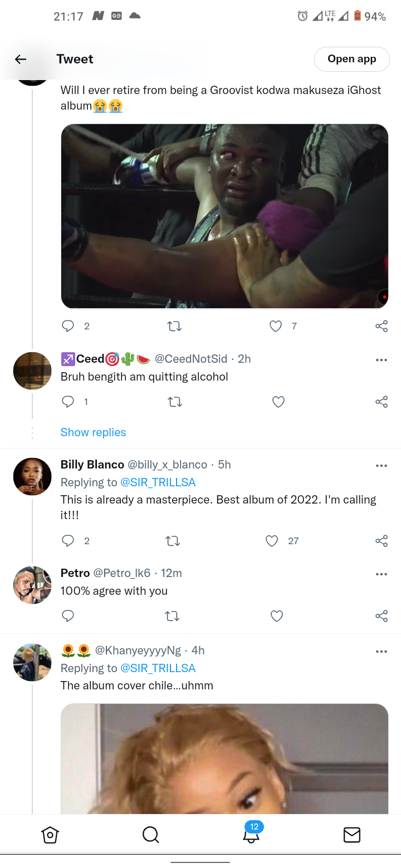This screenshot has width=401, height=868.
Task: Reply to CeedNotSid's quitting alcohol tweet
Action: click(68, 402)
